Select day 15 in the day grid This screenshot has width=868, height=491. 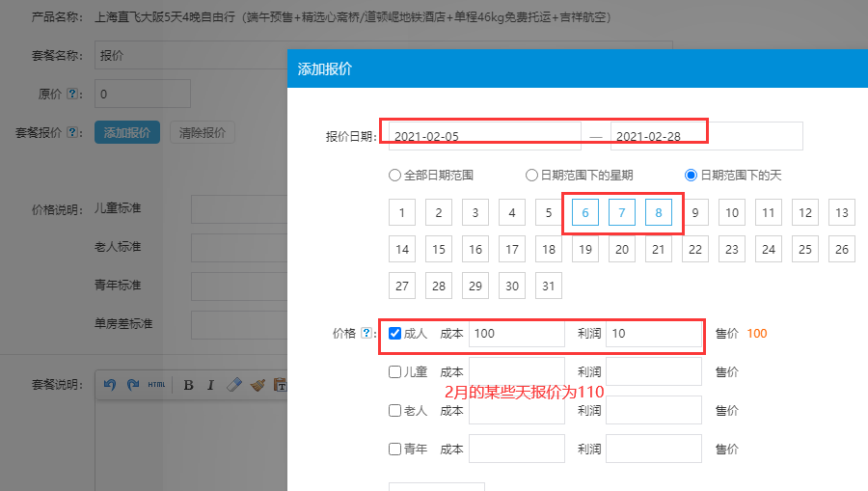pyautogui.click(x=439, y=250)
